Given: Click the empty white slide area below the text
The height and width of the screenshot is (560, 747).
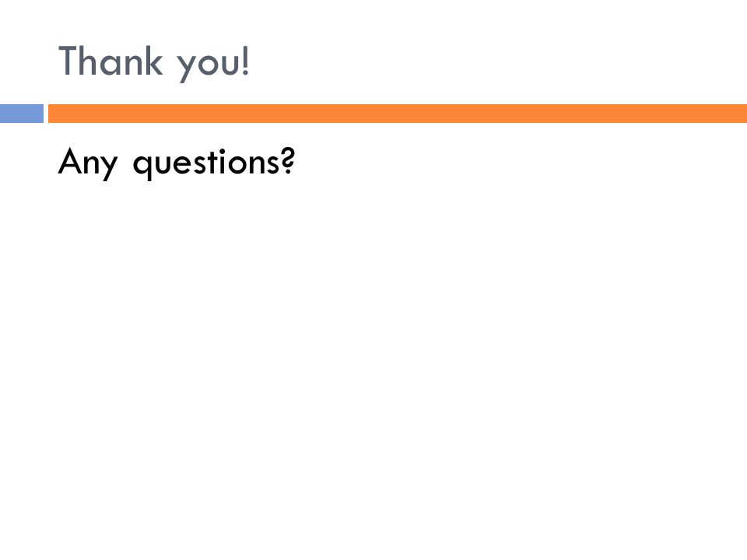Looking at the screenshot, I should click(x=373, y=362).
